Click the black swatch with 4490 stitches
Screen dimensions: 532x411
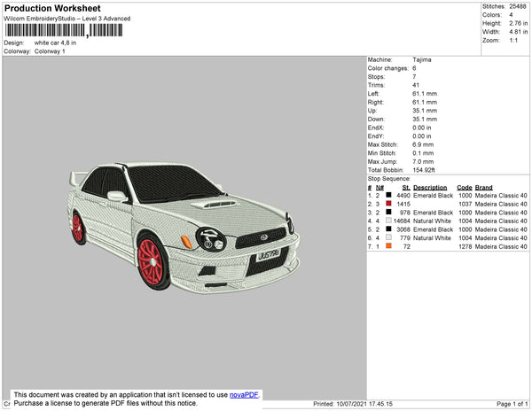tap(388, 196)
